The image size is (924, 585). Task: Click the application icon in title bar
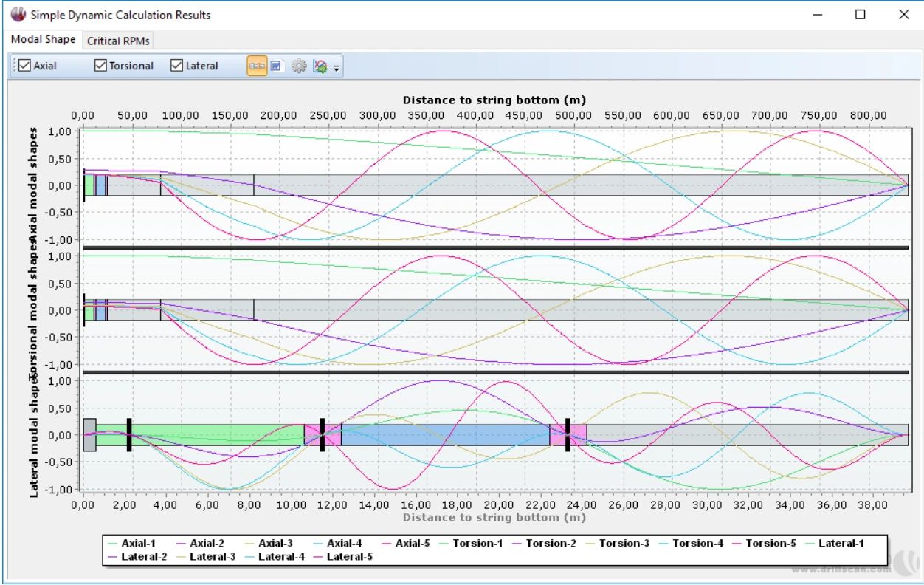click(18, 15)
